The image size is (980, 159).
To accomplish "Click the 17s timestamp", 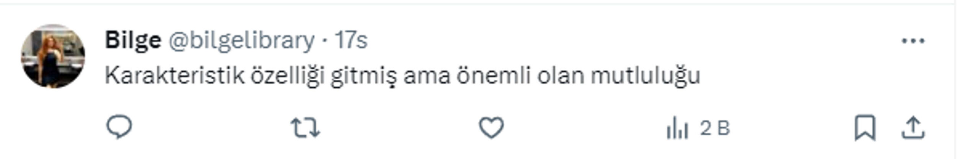I will coord(351,41).
